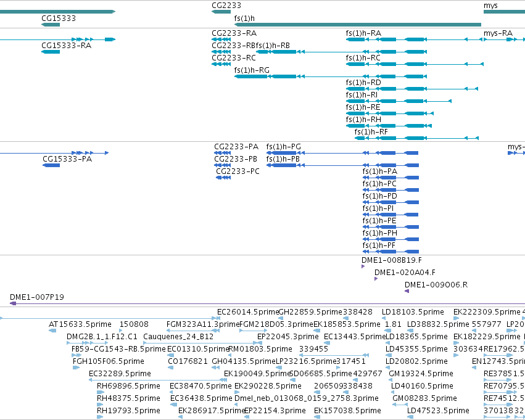Select the FGM323A11.3prime EST label
525x420 pixels.
tap(203, 324)
